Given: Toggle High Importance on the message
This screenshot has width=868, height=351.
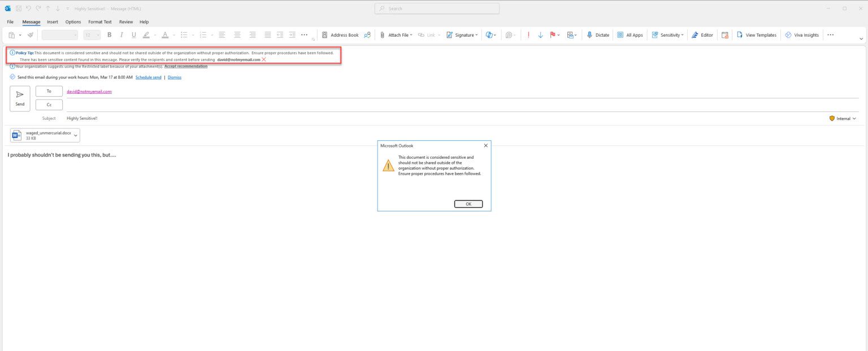Looking at the screenshot, I should tap(528, 34).
